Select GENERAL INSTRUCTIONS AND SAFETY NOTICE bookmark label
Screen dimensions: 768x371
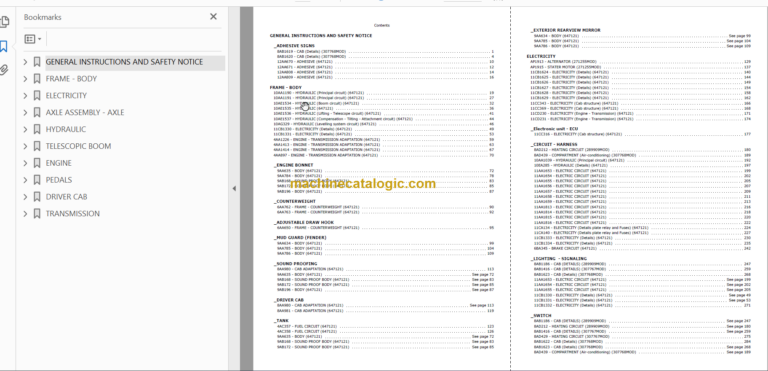[124, 62]
